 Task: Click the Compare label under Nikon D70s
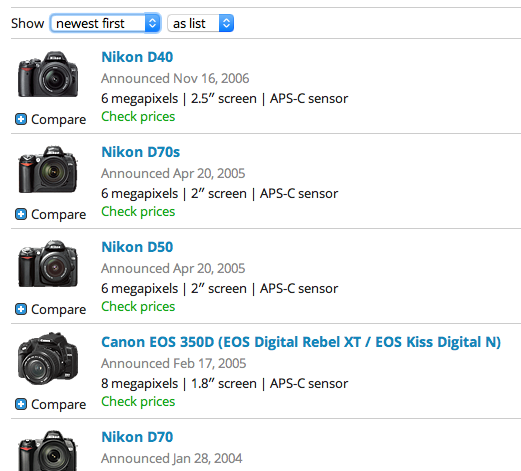coord(58,214)
